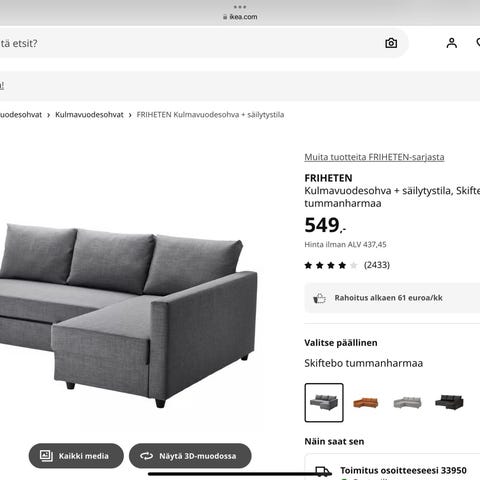
Task: Open Muita tuotteita FRIHETEN-sarjasta link
Action: 374,157
